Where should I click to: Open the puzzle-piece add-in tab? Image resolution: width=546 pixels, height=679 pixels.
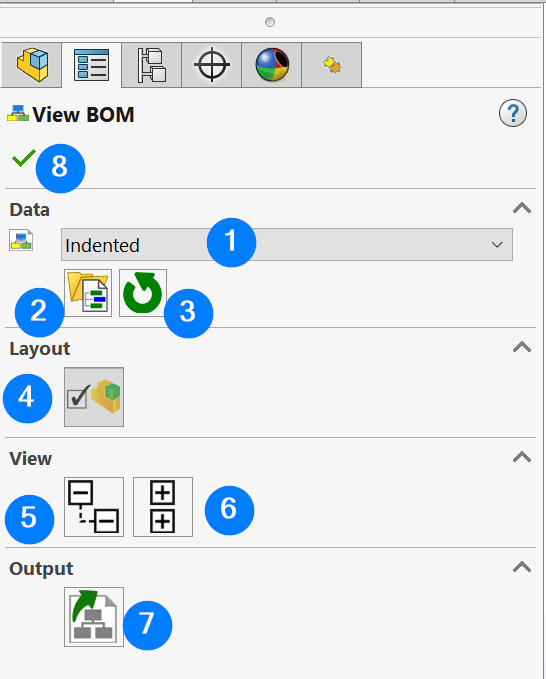click(x=332, y=65)
